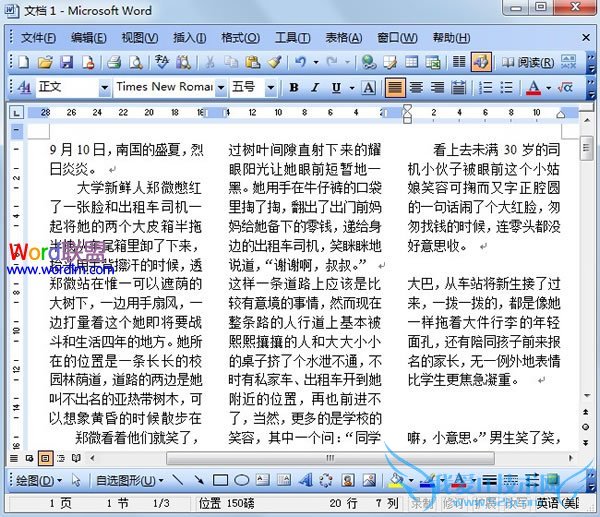Viewport: 600px width, 517px height.
Task: Open the 绘图(D) drawing menu
Action: 39,480
